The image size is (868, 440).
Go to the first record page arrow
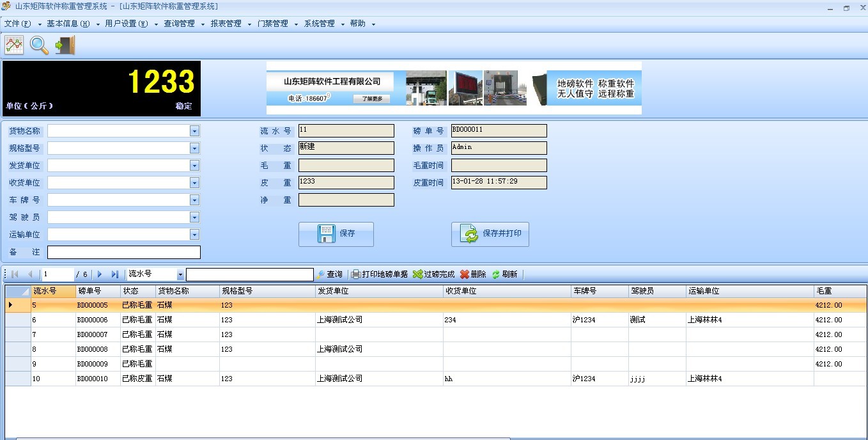[14, 274]
